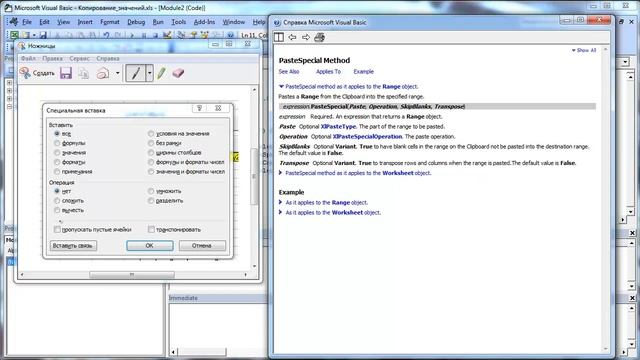Go back in the Help window

coord(292,37)
